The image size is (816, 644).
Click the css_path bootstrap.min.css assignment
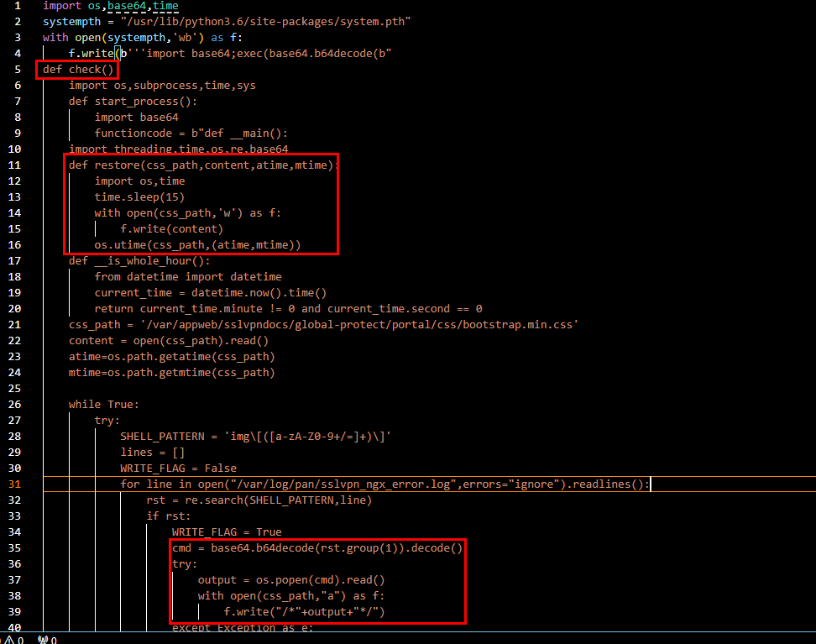tap(324, 324)
